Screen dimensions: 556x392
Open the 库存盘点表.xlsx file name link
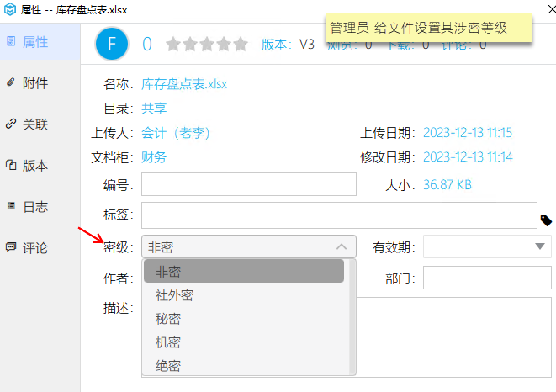(184, 84)
